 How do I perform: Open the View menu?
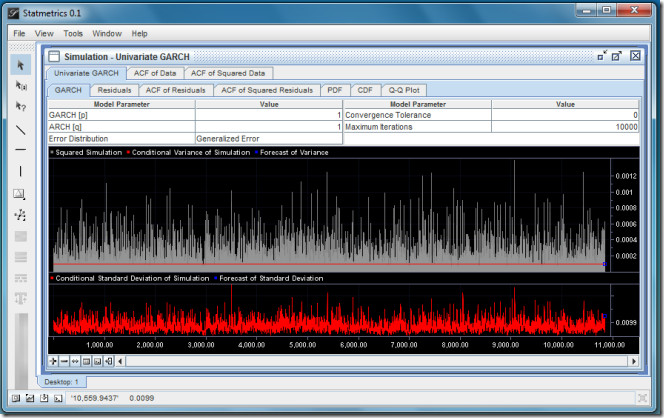tap(44, 33)
